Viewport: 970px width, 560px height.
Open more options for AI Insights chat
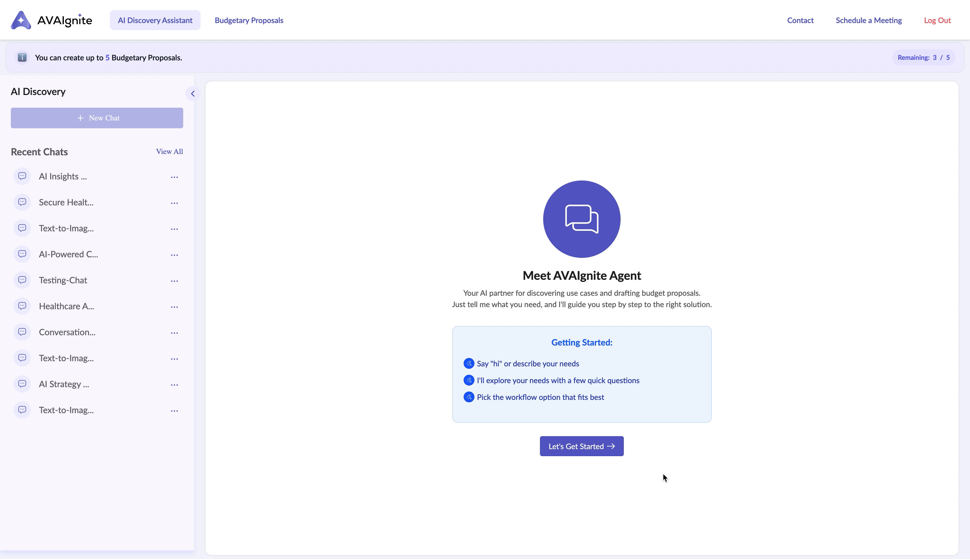coord(174,177)
